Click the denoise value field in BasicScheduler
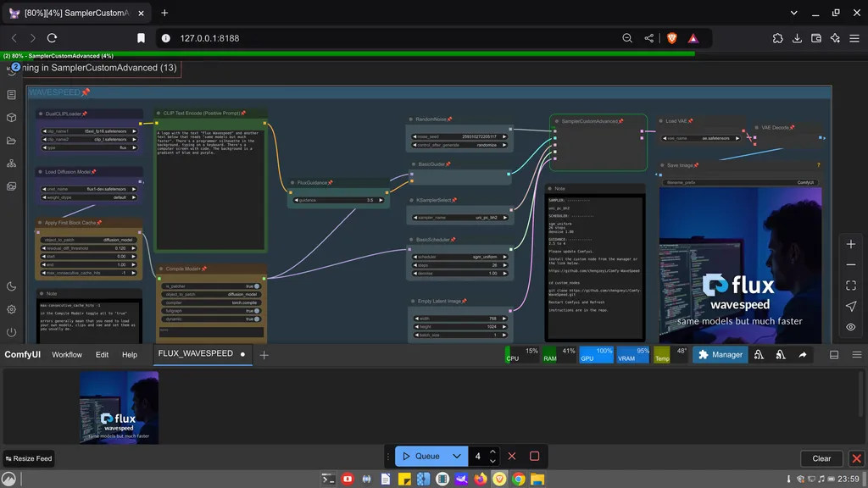The image size is (868, 488). [x=460, y=274]
